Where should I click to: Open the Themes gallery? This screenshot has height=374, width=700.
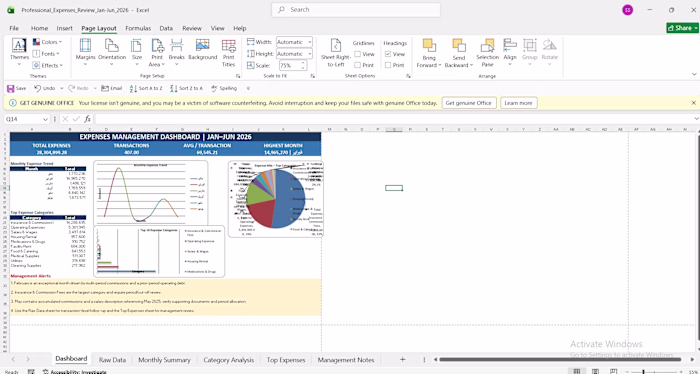click(x=19, y=52)
